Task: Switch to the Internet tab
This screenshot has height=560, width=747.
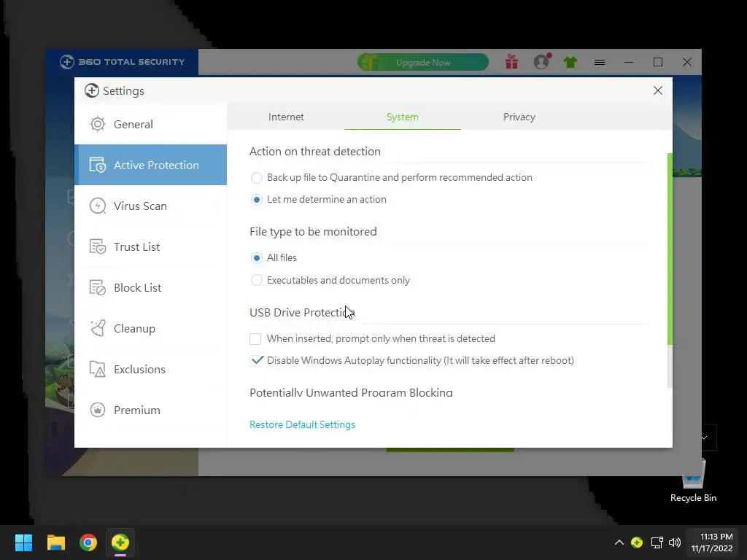Action: coord(286,117)
